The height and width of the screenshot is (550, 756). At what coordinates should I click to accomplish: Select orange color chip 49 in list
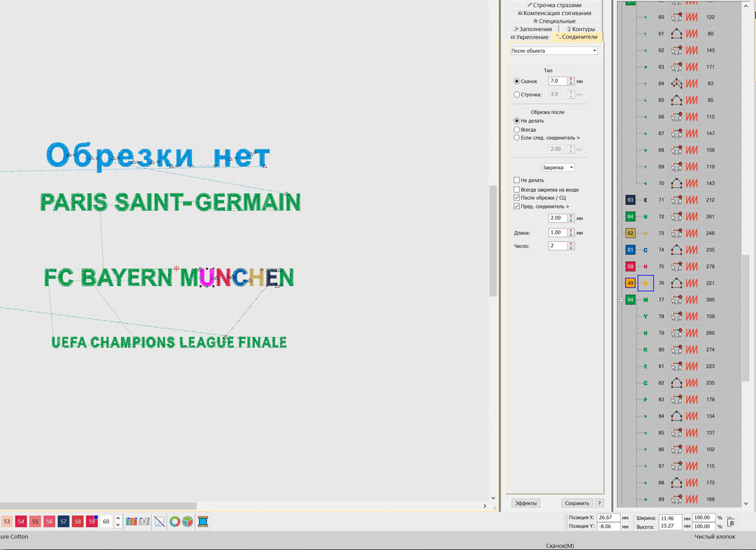point(630,283)
